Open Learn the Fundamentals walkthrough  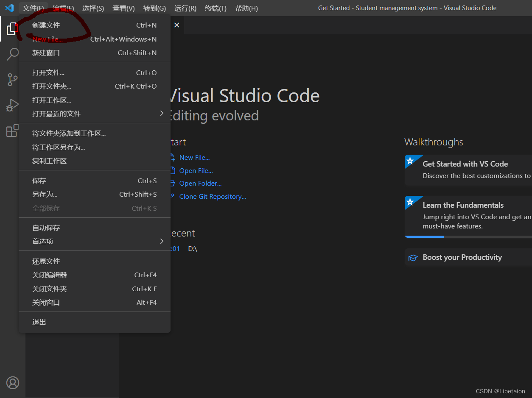click(x=468, y=217)
